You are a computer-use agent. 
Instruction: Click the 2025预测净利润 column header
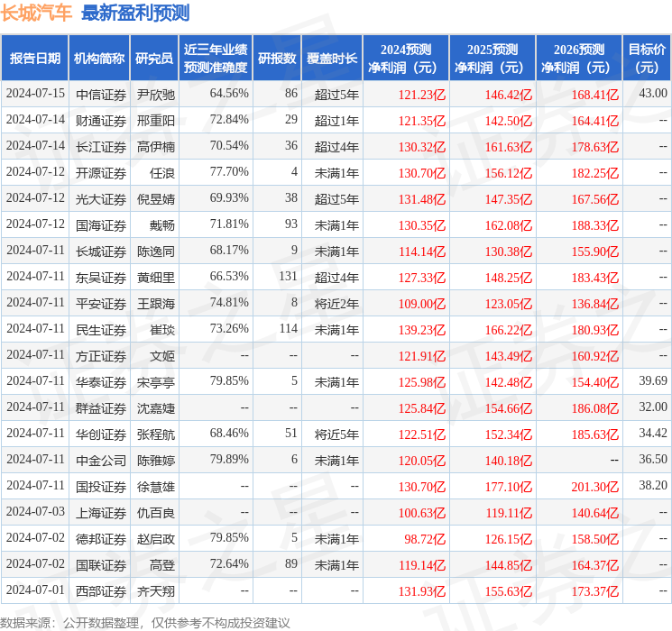click(x=492, y=59)
